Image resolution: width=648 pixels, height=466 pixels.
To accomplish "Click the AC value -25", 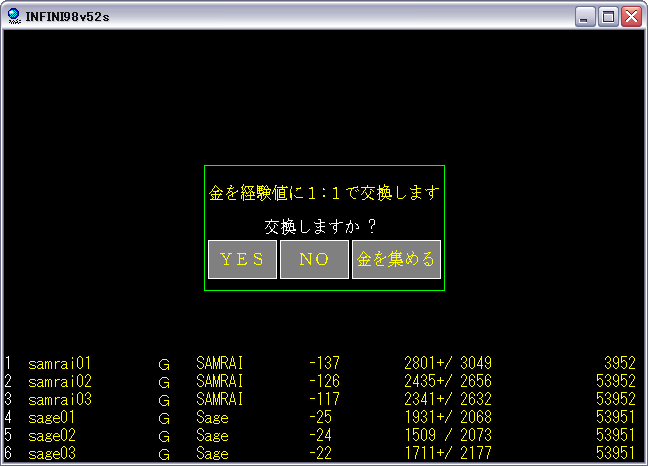I will [x=321, y=417].
